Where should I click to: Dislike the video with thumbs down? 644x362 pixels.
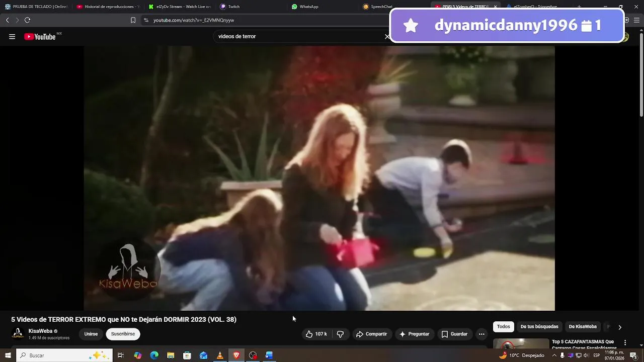pos(340,334)
